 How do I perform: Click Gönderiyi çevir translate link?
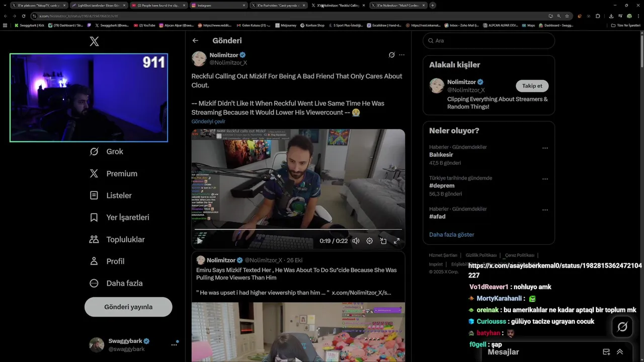tap(208, 122)
